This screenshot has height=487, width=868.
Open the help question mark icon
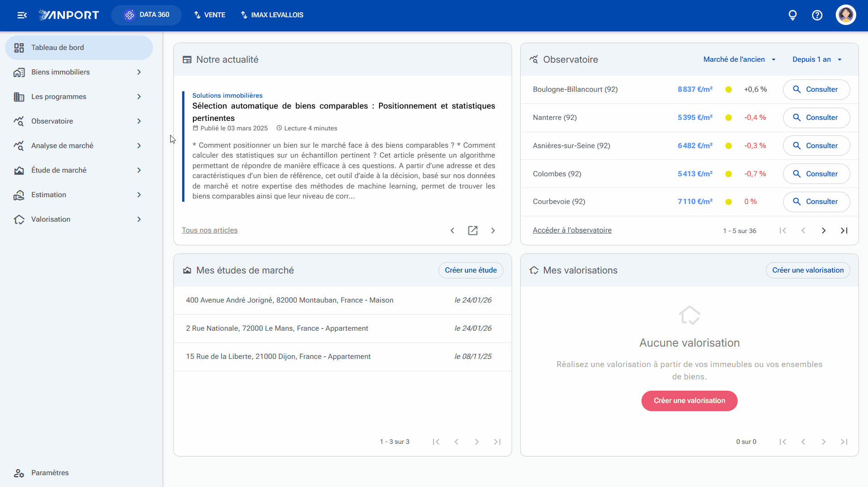[817, 15]
